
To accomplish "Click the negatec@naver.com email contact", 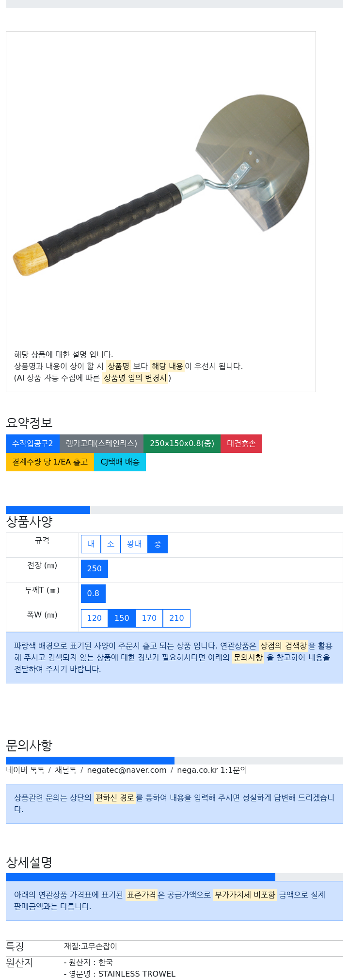I will (x=127, y=770).
